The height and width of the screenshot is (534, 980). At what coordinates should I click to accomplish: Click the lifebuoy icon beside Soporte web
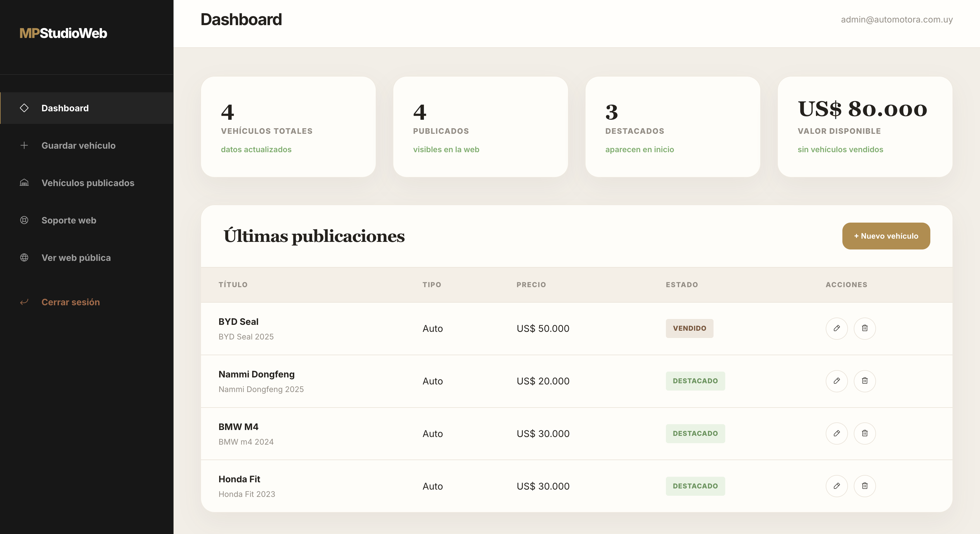point(24,220)
